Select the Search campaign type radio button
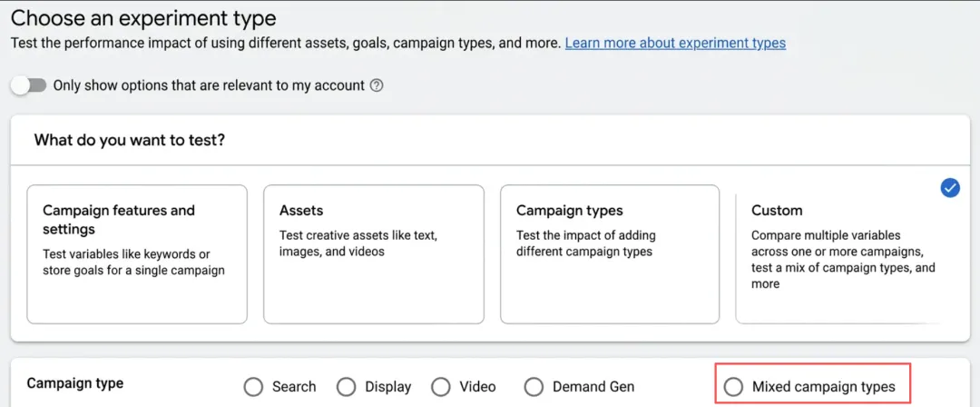The width and height of the screenshot is (980, 407). 254,387
